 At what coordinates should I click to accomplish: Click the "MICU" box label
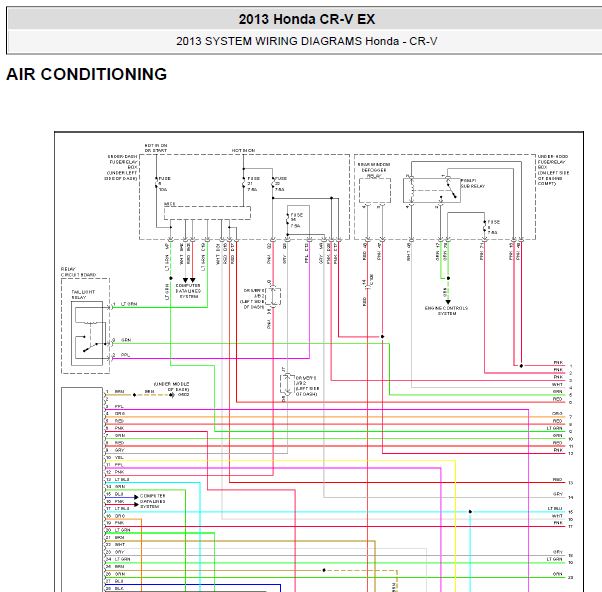[170, 204]
